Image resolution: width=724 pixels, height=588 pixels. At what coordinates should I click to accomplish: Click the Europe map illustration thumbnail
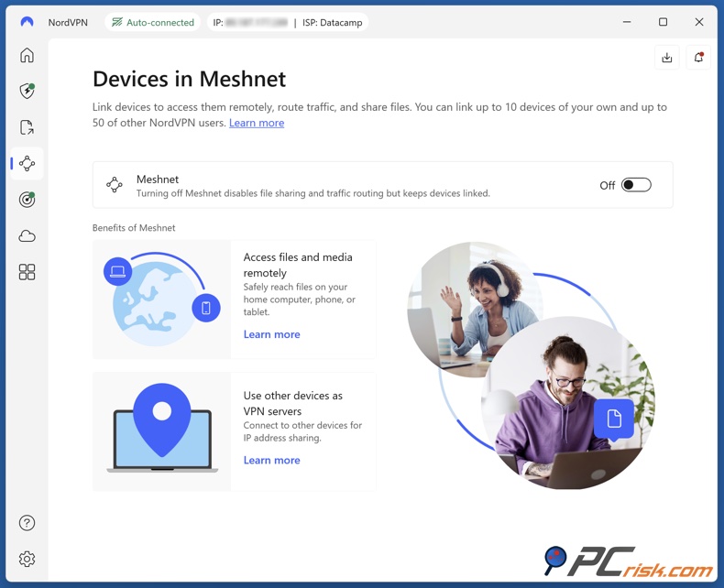162,299
